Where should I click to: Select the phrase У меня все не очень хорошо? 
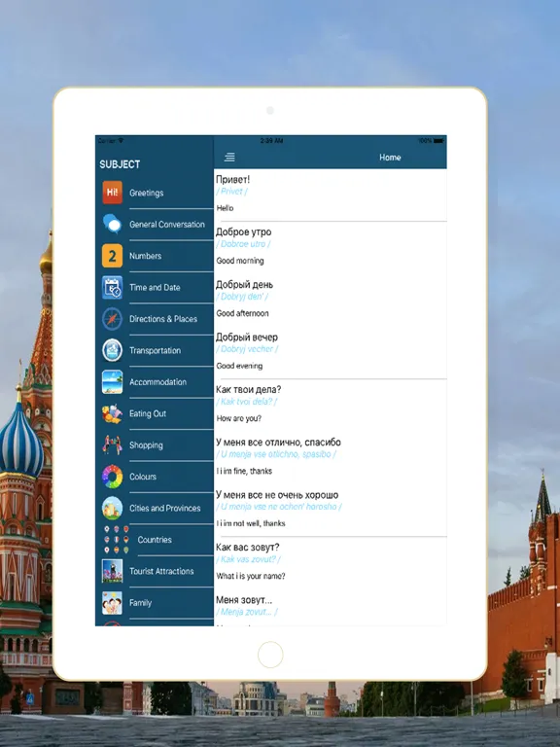(x=277, y=495)
